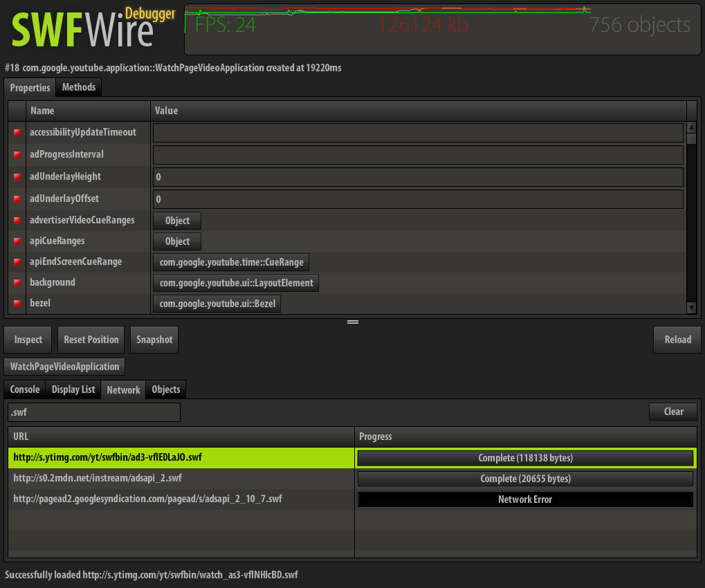Click red icon beside bezel property
This screenshot has height=588, width=705.
17,303
